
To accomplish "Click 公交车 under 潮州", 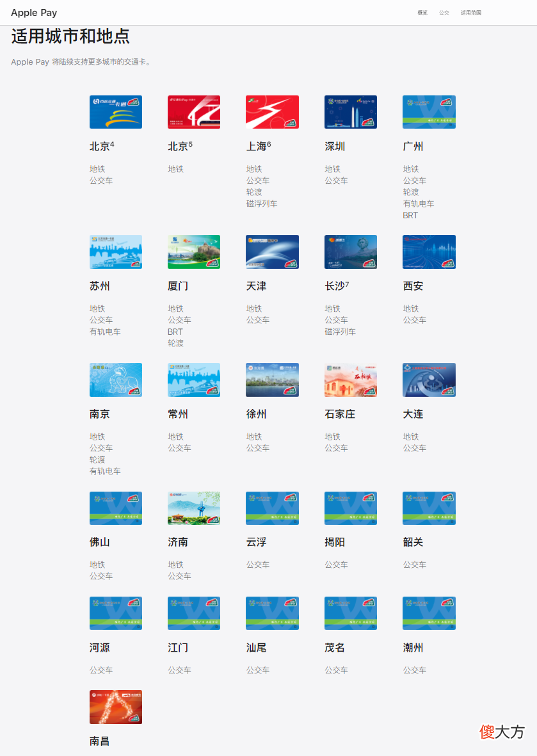I will pyautogui.click(x=415, y=670).
